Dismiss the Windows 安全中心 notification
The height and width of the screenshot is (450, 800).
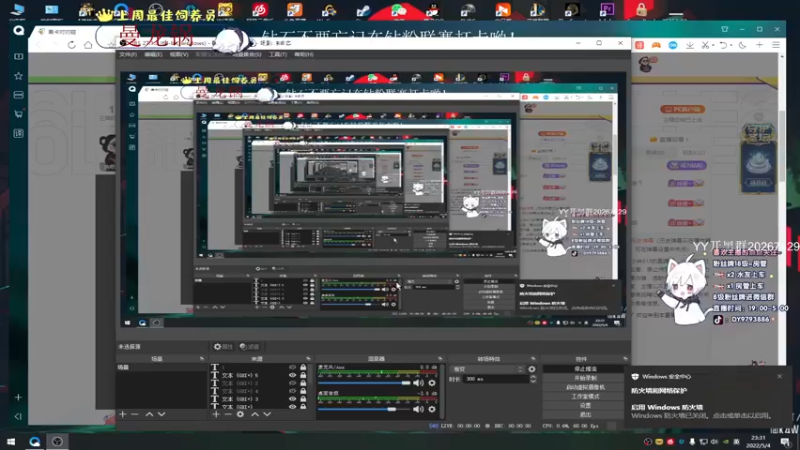pyautogui.click(x=779, y=376)
